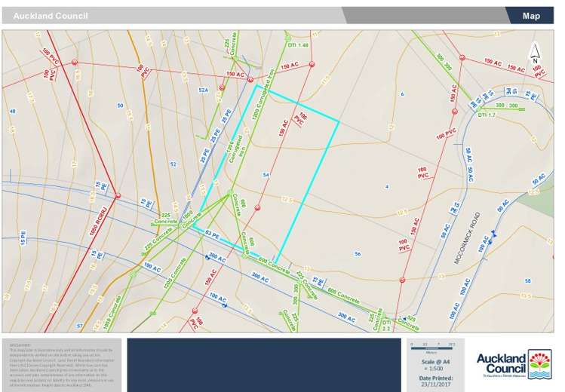Image resolution: width=565 pixels, height=392 pixels.
Task: Click the dark blue blank panel in the footer
Action: [x=263, y=365]
